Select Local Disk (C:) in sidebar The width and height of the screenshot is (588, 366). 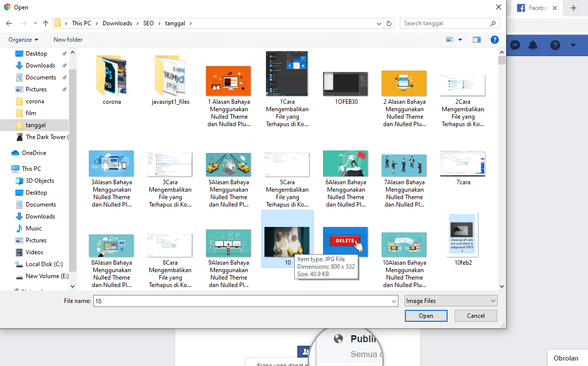point(44,264)
